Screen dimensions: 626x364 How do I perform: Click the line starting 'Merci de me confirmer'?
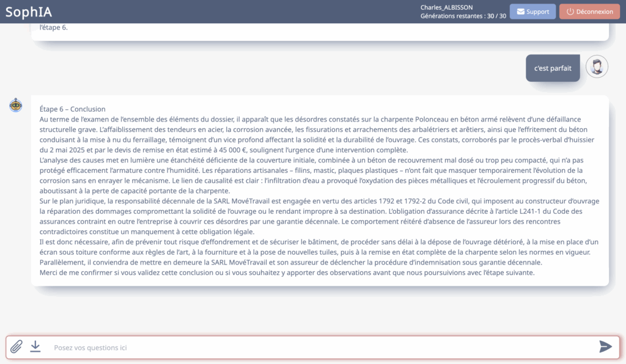point(287,273)
